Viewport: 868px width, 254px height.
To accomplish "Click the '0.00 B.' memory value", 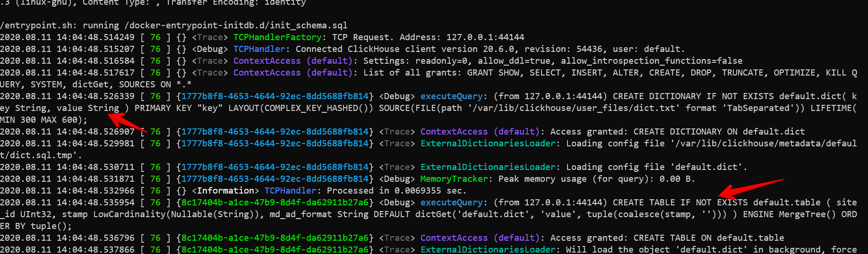I will pos(678,179).
